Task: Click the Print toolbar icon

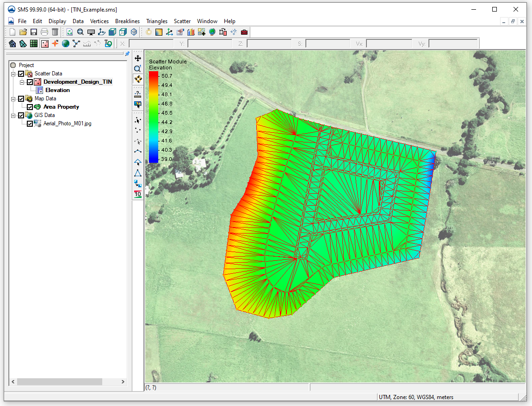Action: [44, 32]
